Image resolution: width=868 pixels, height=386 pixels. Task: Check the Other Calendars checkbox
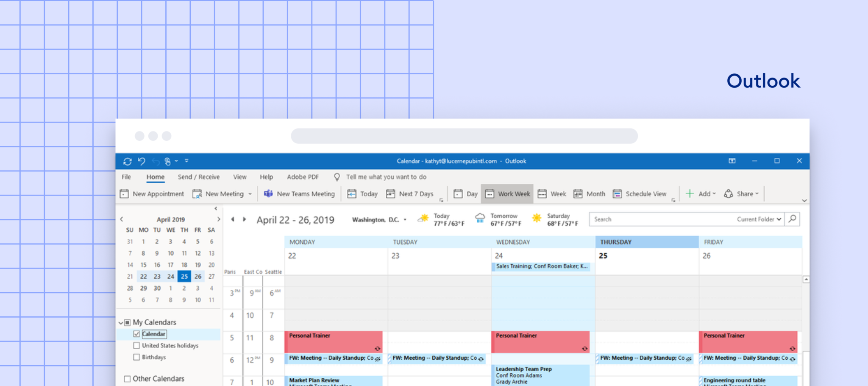click(x=127, y=379)
